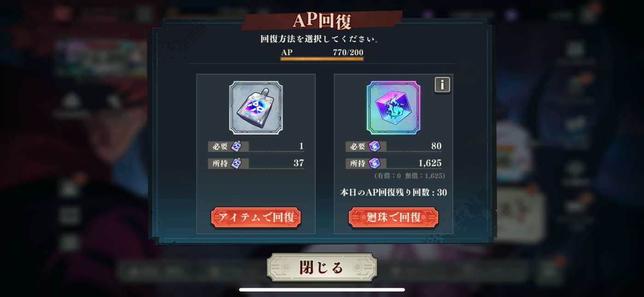Image resolution: width=644 pixels, height=297 pixels.
Task: Tap the iOS home indicator bar
Action: point(322,290)
